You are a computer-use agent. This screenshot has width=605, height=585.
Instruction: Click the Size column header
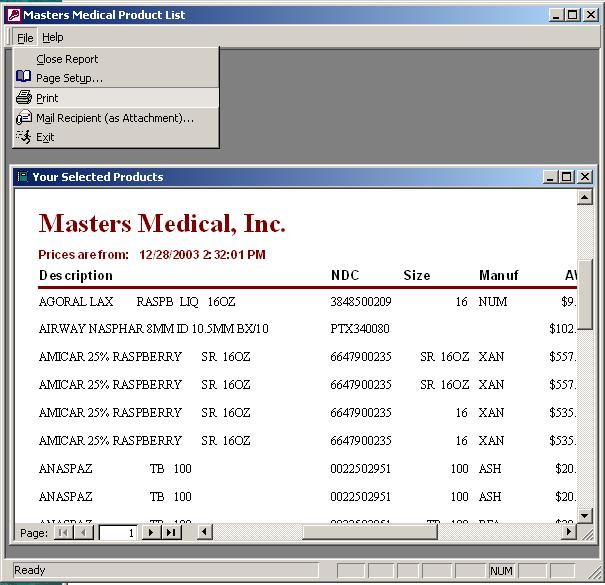click(417, 275)
